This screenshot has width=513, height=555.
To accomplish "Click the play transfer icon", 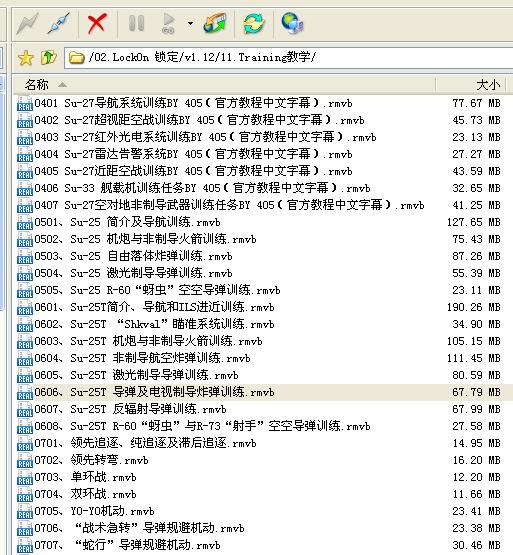I will click(169, 23).
